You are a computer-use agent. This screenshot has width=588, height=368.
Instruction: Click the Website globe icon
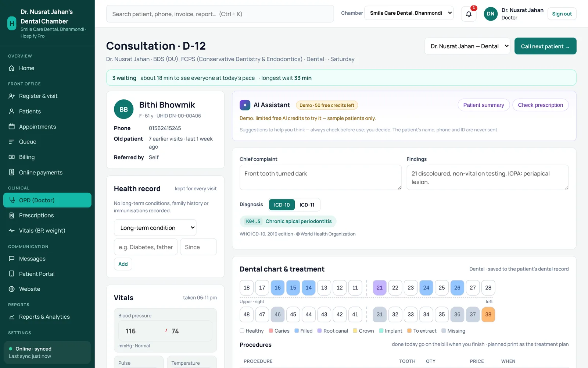point(12,289)
